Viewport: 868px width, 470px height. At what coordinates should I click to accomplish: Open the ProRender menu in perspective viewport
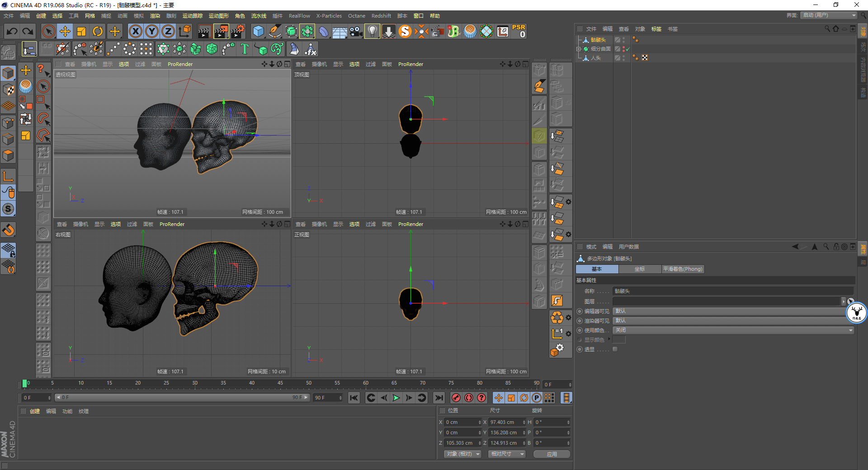180,64
